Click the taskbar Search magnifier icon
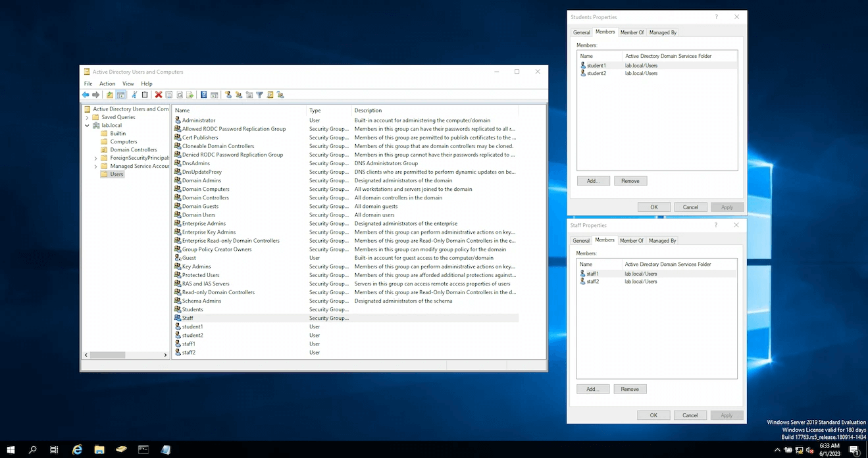Image resolution: width=868 pixels, height=458 pixels. [32, 449]
